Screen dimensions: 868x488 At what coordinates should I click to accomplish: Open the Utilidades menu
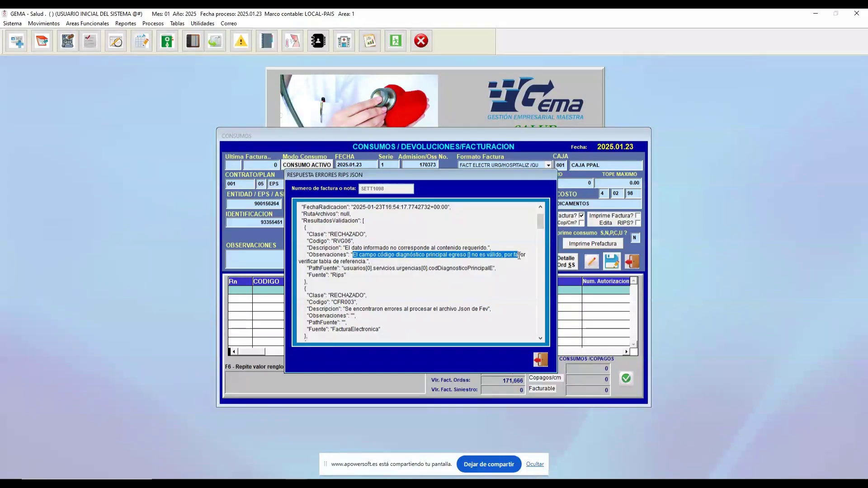click(x=203, y=23)
